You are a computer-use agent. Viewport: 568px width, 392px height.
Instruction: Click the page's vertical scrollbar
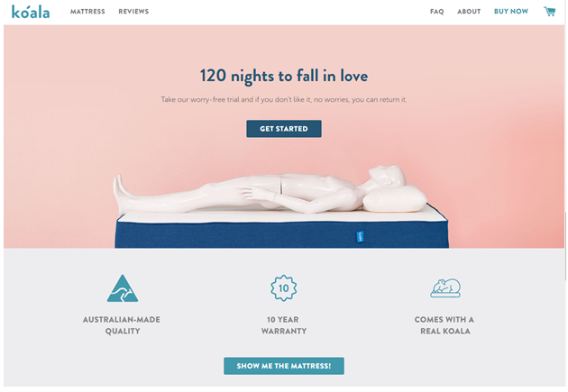tap(565, 246)
